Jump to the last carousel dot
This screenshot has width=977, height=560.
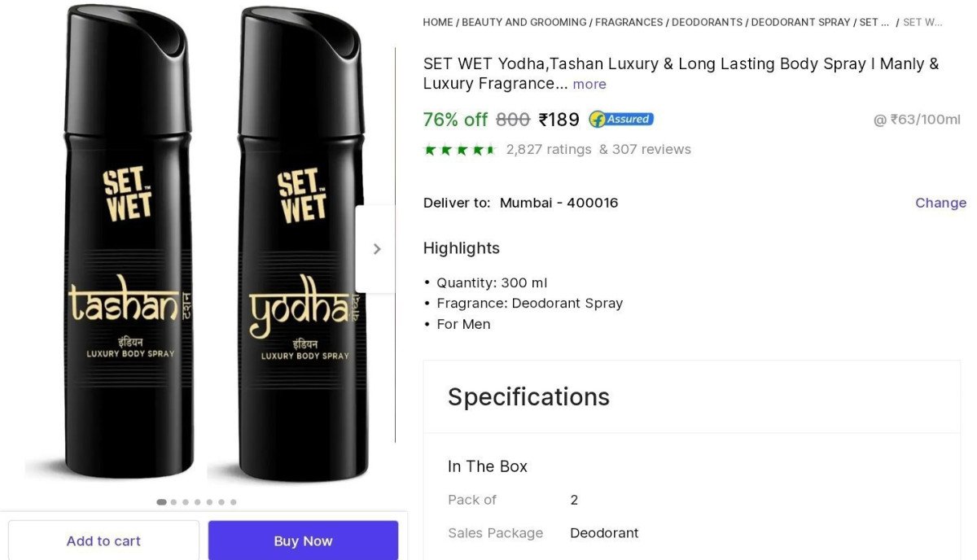click(234, 502)
